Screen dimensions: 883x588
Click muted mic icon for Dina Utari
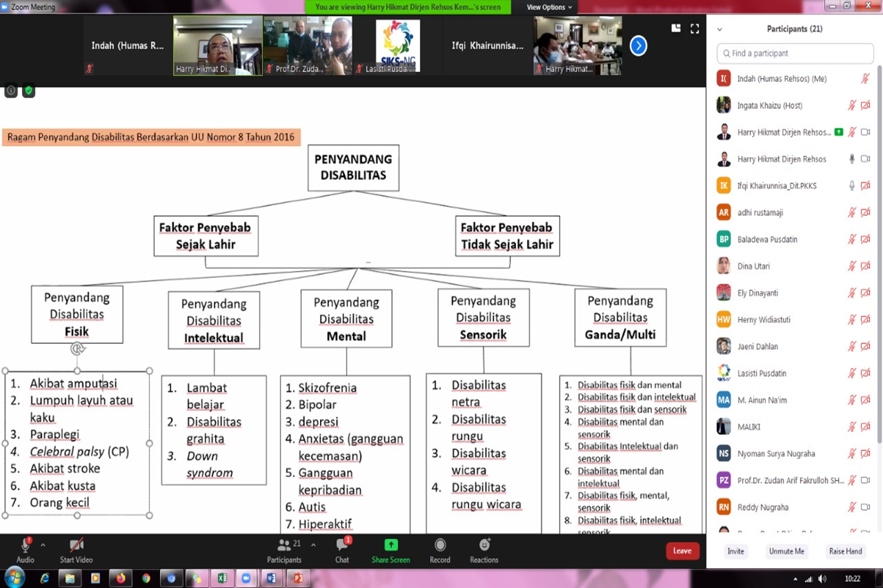click(852, 266)
